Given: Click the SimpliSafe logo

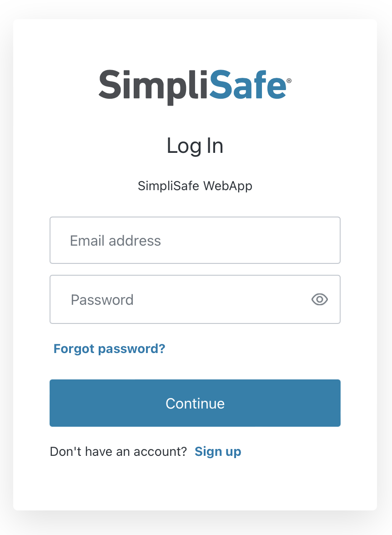Looking at the screenshot, I should [x=195, y=85].
